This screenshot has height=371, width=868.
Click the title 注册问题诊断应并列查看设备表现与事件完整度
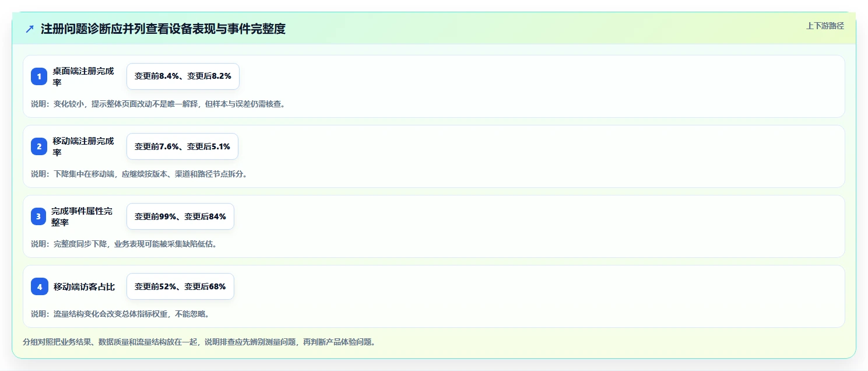coord(163,29)
